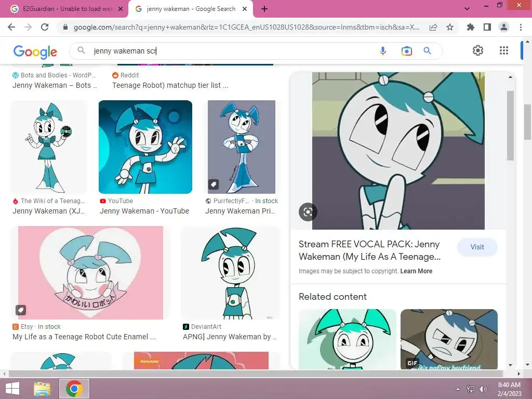Open File Explorer from taskbar
Image resolution: width=532 pixels, height=399 pixels.
click(x=42, y=389)
